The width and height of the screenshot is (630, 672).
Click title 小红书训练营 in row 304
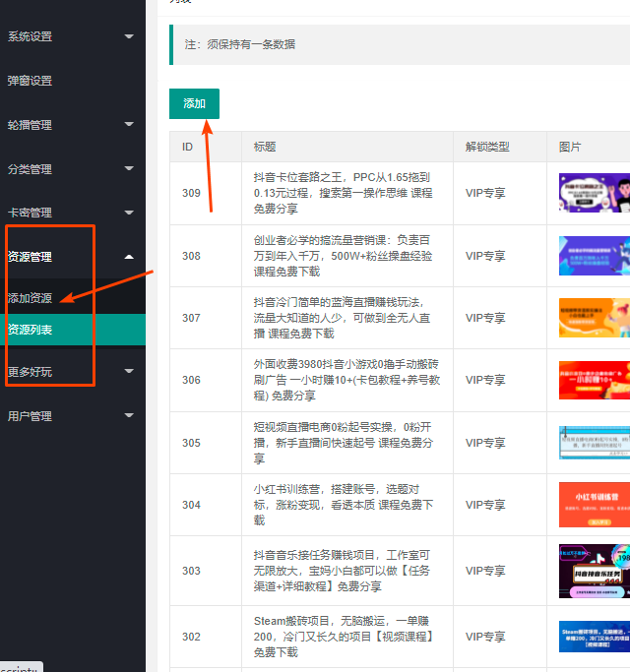tap(344, 505)
